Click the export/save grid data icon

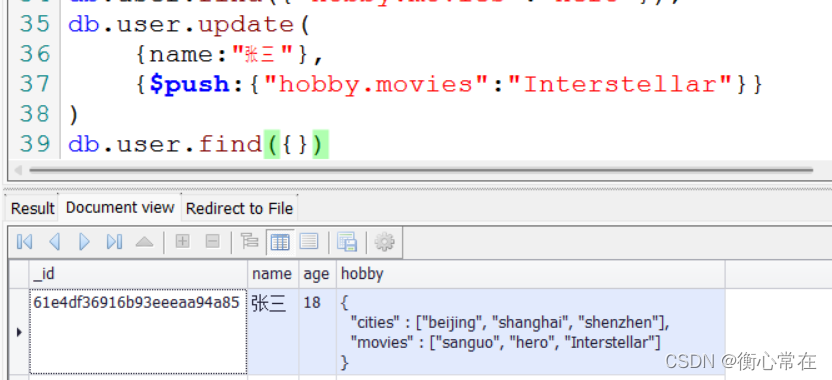(347, 242)
